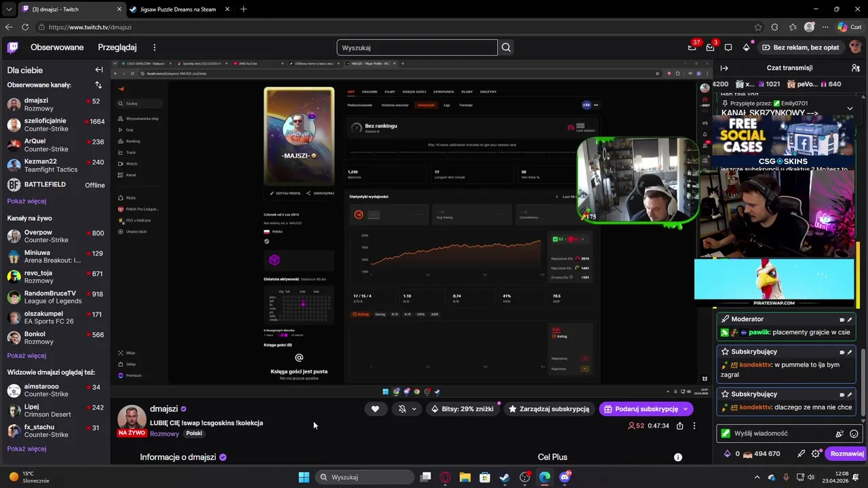
Task: Open szelioficjalnie channel in sidebar
Action: click(x=56, y=125)
